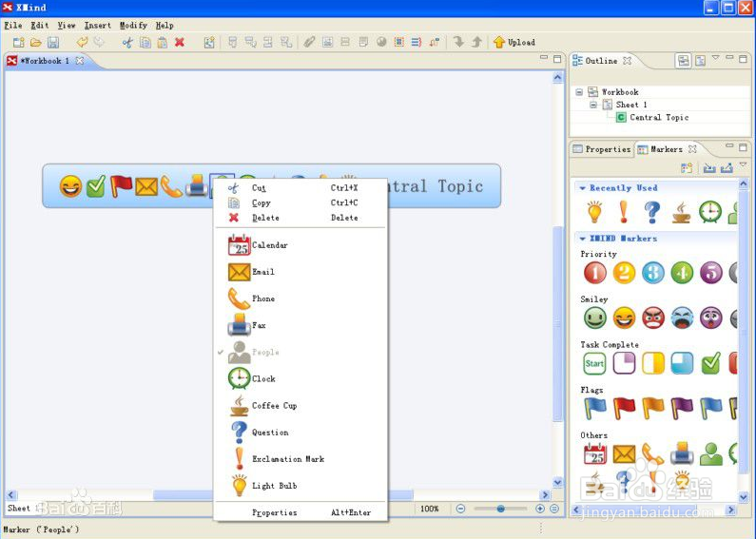Image resolution: width=756 pixels, height=539 pixels.
Task: Choose Phone in marker context menu
Action: coord(300,298)
